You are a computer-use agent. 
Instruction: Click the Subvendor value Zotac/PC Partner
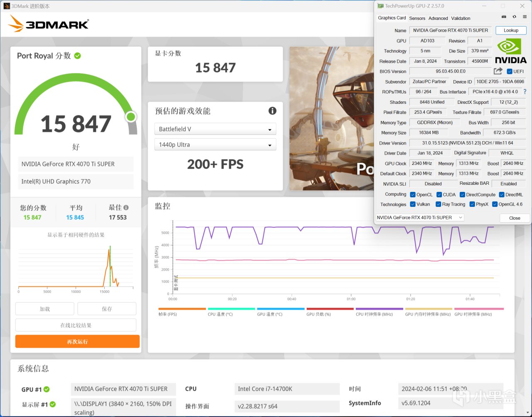[x=429, y=82]
